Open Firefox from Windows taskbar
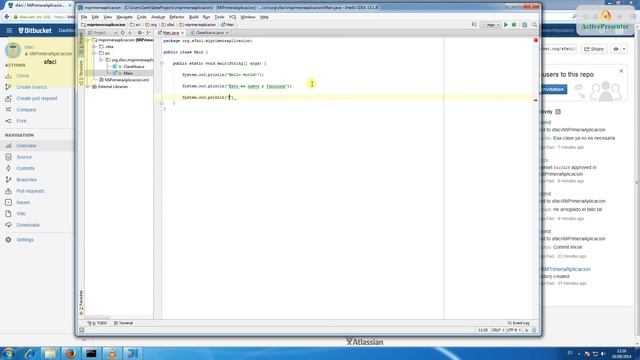 coord(71,353)
